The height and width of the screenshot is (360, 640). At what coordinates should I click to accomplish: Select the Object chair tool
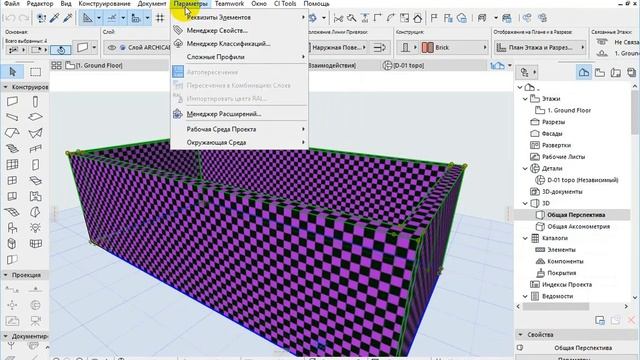click(12, 228)
